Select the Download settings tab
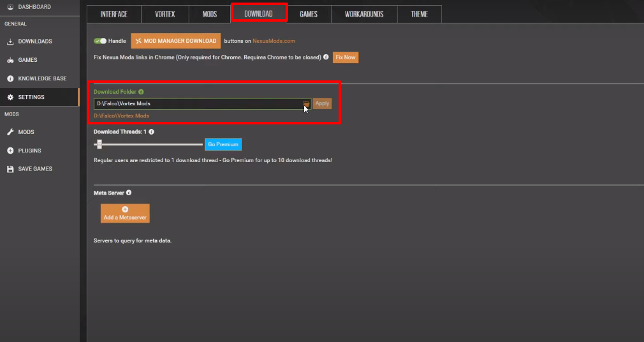This screenshot has height=342, width=644. [258, 13]
